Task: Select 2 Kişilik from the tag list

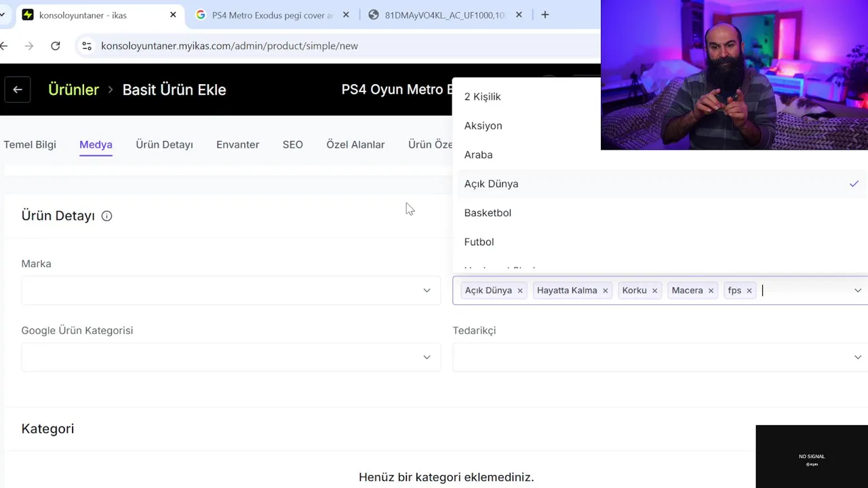Action: click(x=660, y=96)
